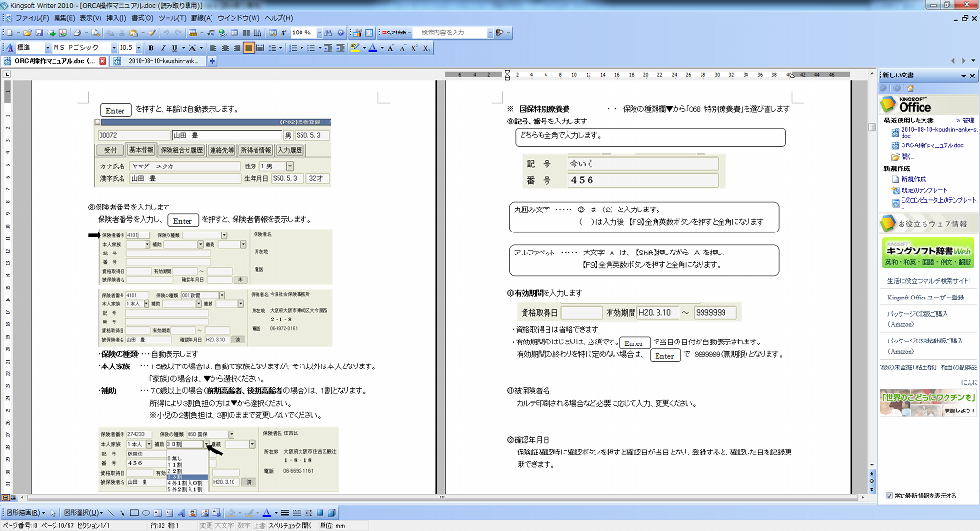Click the search content input field
980x531 pixels.
450,33
